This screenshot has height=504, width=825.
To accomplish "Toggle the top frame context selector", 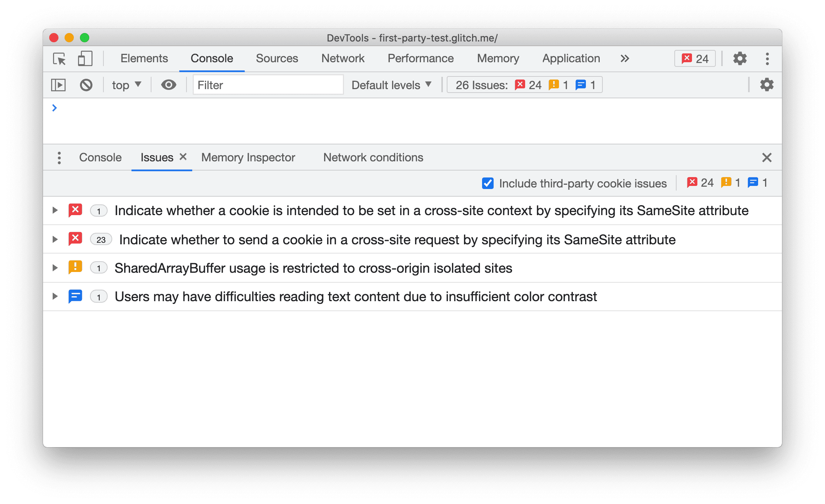I will (x=126, y=84).
